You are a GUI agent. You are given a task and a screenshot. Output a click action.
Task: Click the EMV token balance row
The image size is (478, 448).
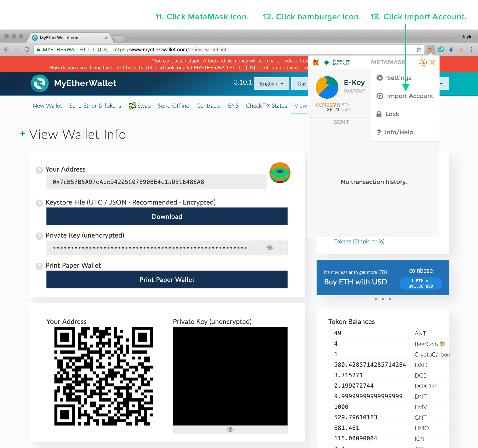click(x=388, y=407)
